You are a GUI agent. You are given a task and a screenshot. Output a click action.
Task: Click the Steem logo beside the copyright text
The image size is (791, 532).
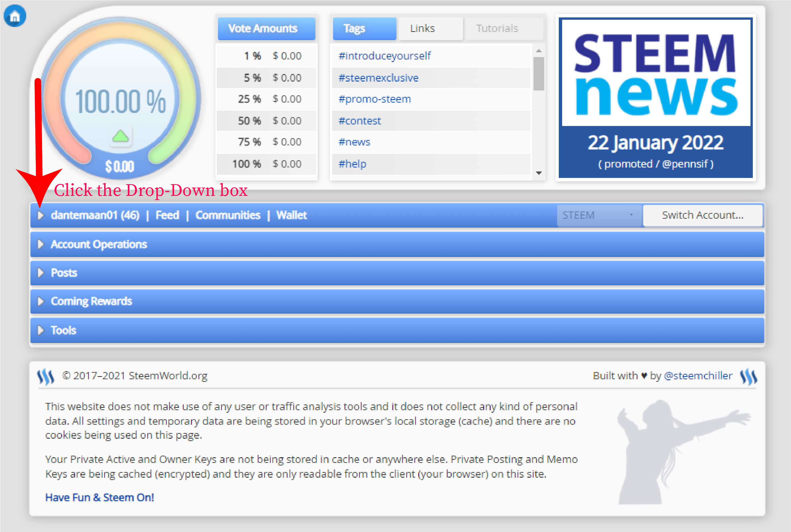click(46, 377)
